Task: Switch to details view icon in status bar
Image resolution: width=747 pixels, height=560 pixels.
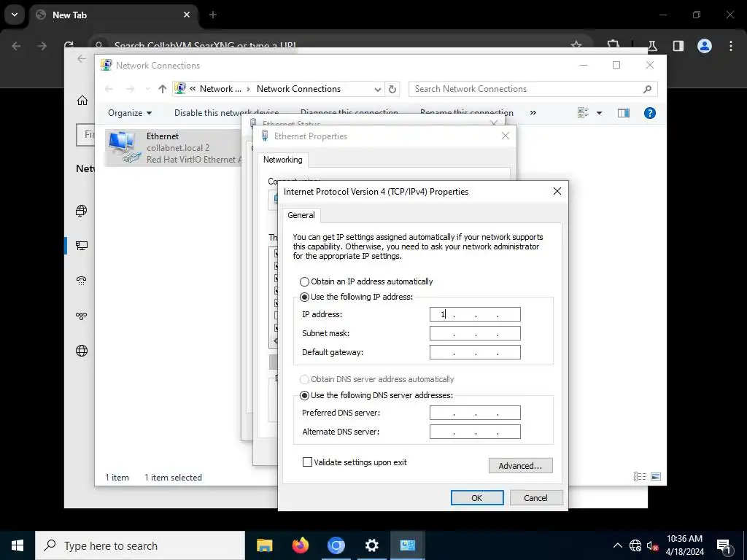Action: pyautogui.click(x=639, y=477)
